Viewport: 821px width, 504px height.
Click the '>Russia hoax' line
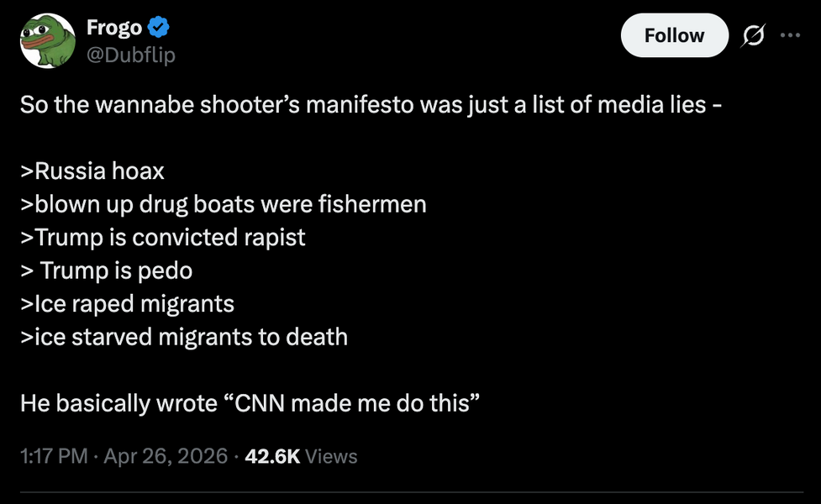[92, 171]
